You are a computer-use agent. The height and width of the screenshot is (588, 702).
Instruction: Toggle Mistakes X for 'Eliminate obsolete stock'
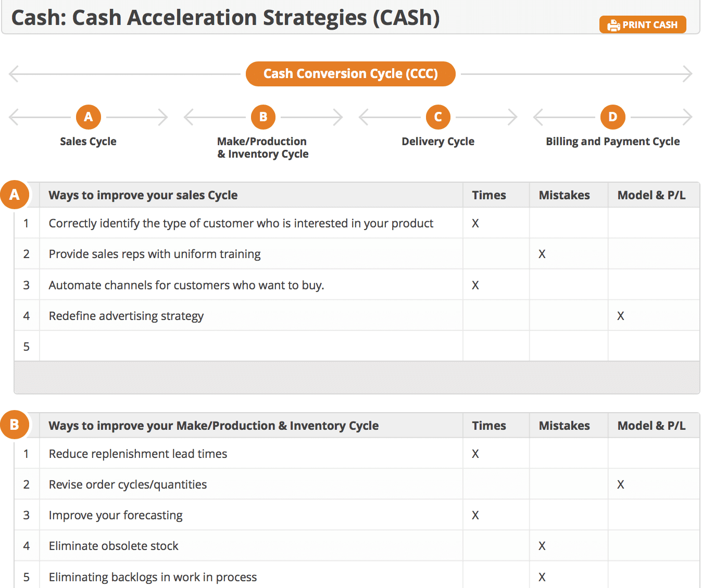coord(542,546)
